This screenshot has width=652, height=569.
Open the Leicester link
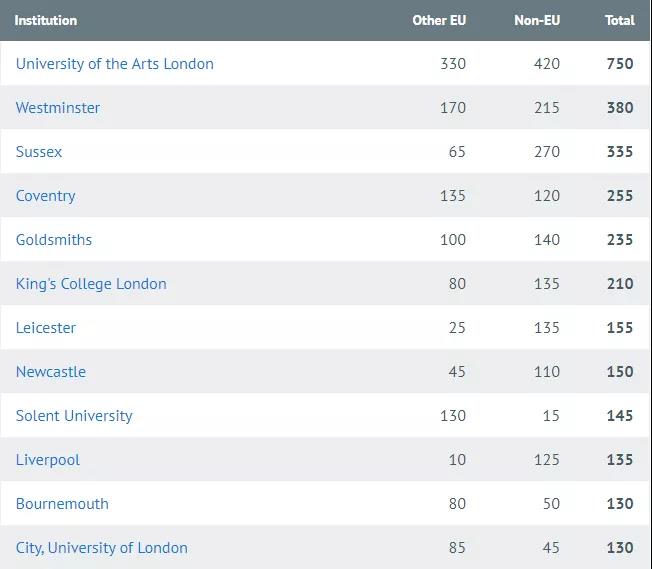click(x=46, y=328)
